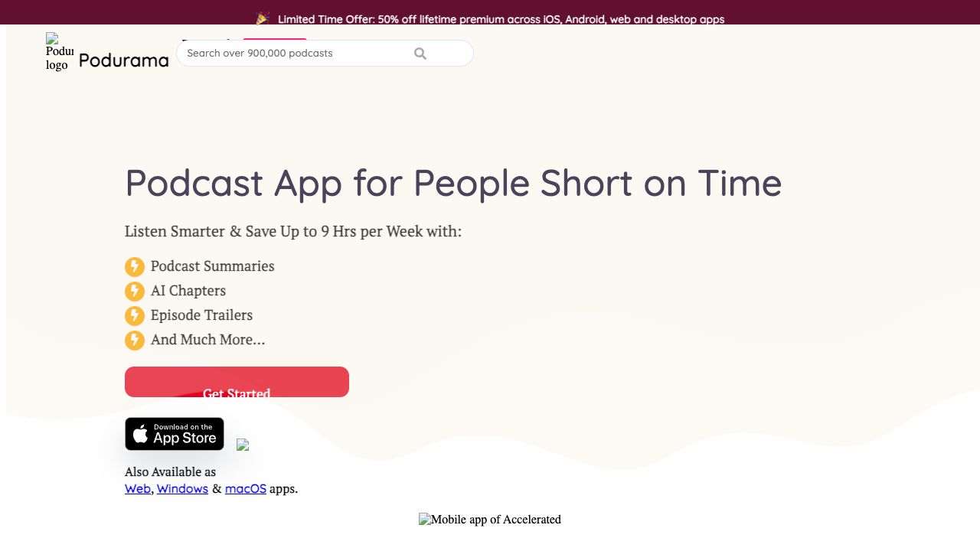980x551 pixels.
Task: Click lightning icon beside Episode Trailers
Action: coord(135,316)
